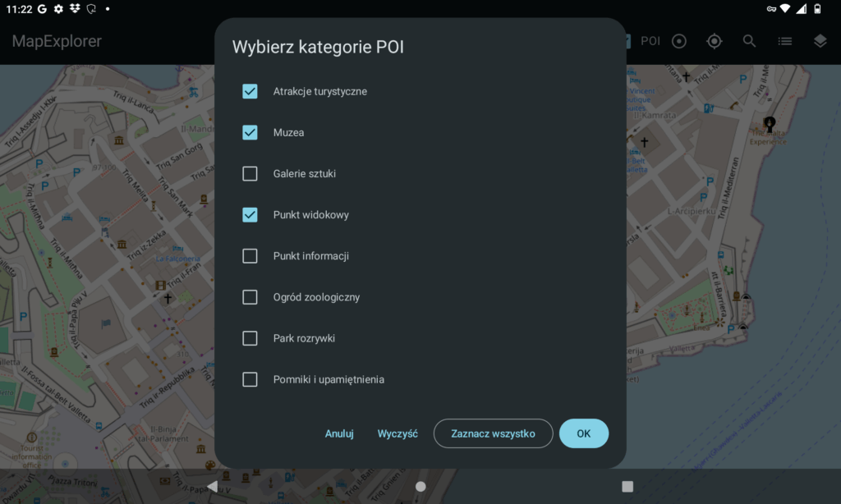Tap the GPS center-on-location icon
The width and height of the screenshot is (841, 504).
click(715, 41)
